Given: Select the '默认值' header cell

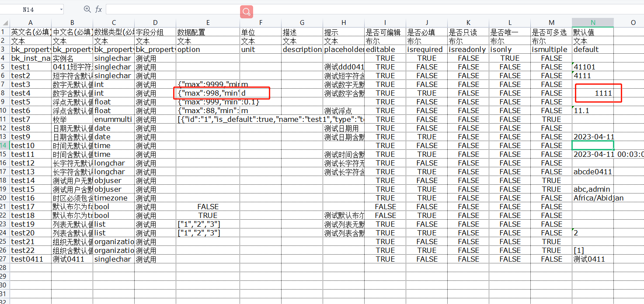Looking at the screenshot, I should [593, 32].
